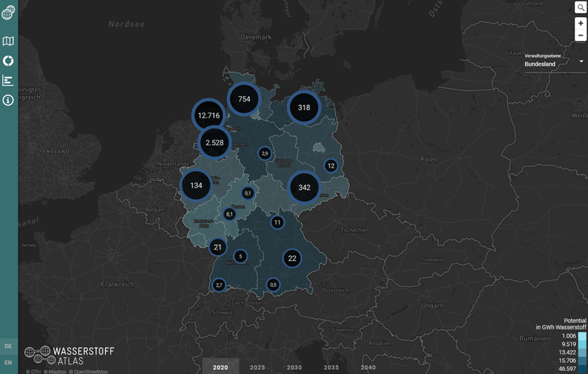Click the dropdown arrow beside Bundesland
Viewport: 588px width, 374px height.
click(581, 61)
